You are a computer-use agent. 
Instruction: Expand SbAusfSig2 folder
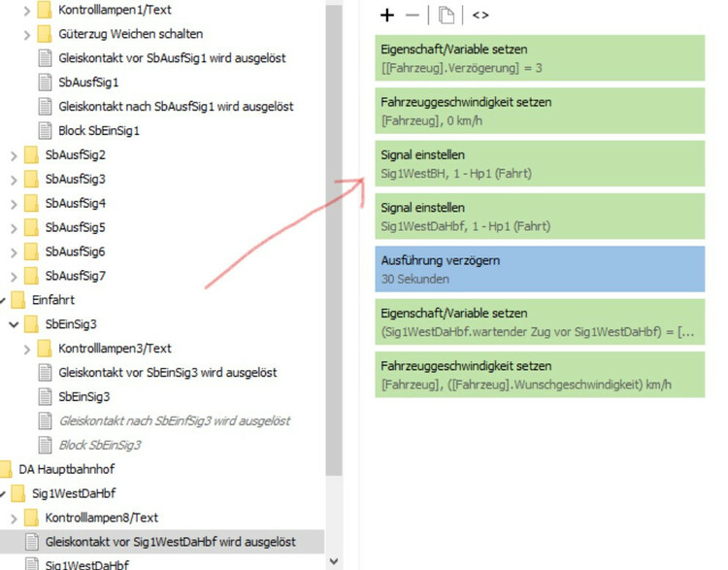(14, 155)
